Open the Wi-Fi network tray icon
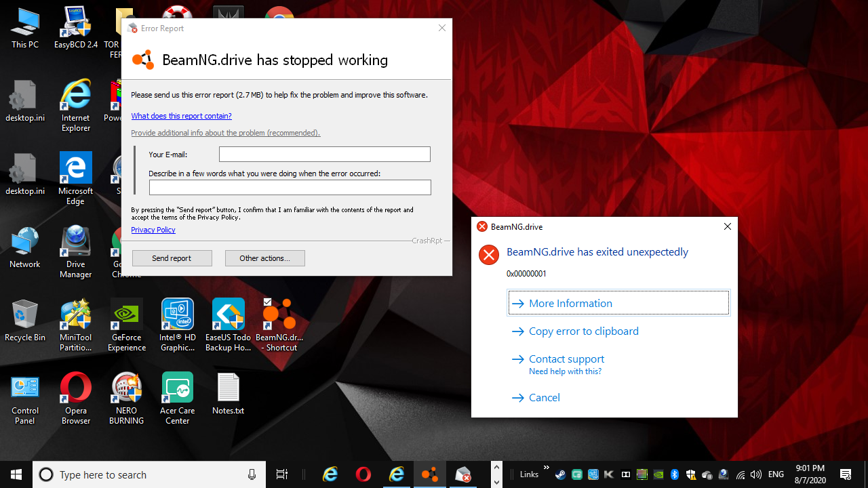Viewport: 868px width, 488px height. click(x=741, y=475)
